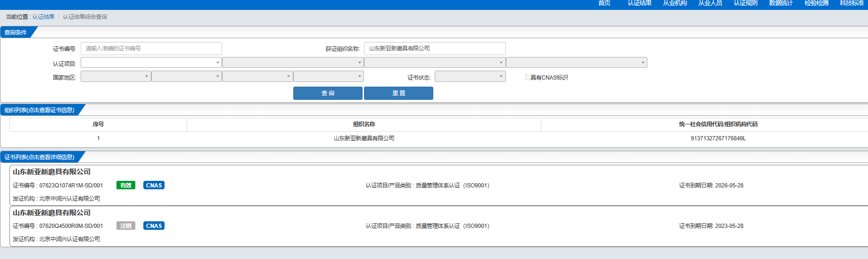The width and height of the screenshot is (868, 259).
Task: Click CNAS badge on the cancelled certificate
Action: 154,226
